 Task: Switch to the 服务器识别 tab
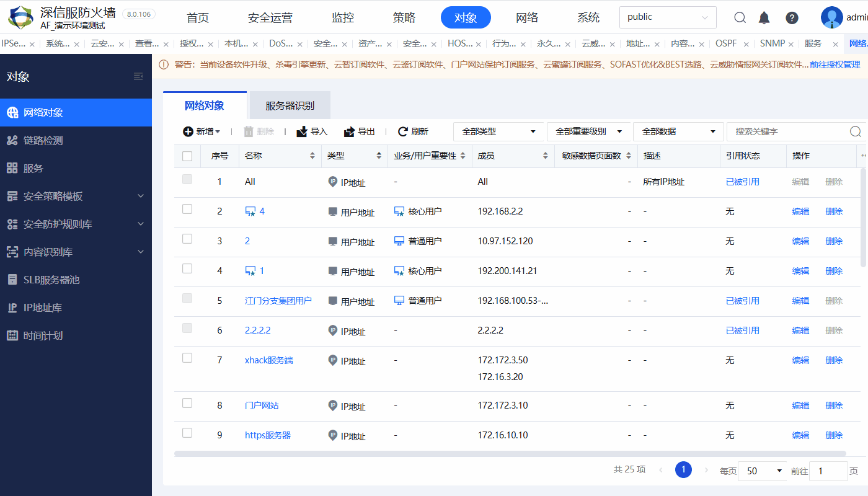pos(290,106)
